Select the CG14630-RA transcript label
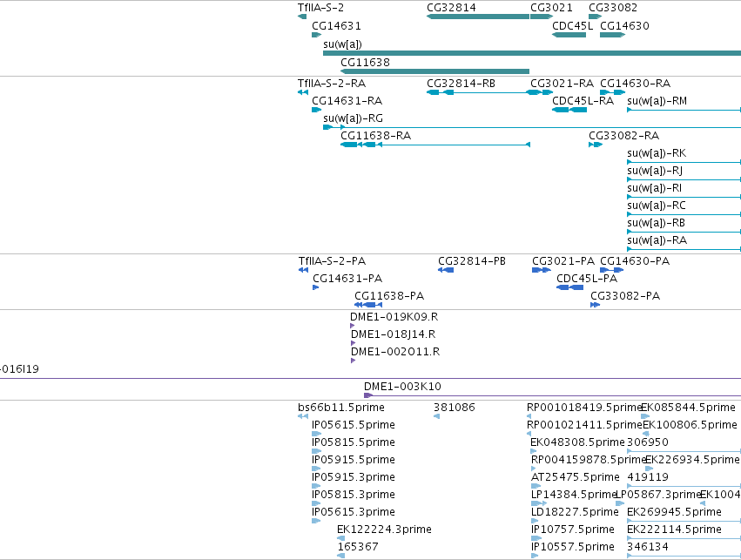The width and height of the screenshot is (741, 560). 635,84
